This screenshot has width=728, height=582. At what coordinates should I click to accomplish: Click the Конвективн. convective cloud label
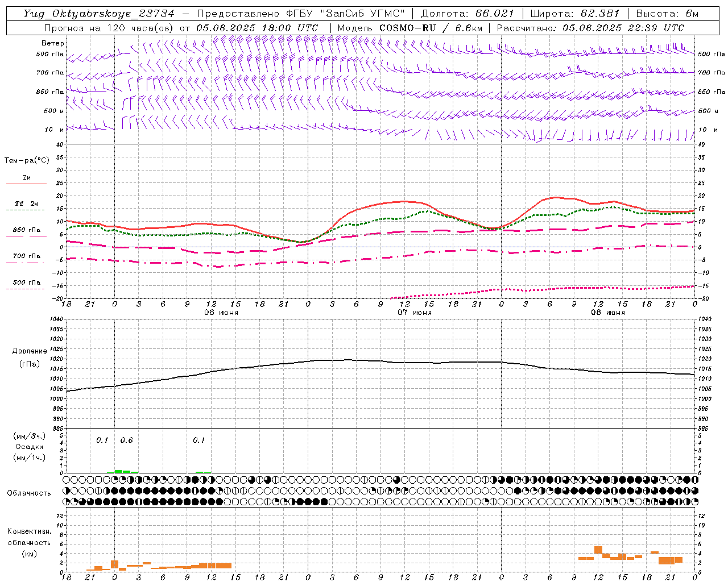point(30,531)
